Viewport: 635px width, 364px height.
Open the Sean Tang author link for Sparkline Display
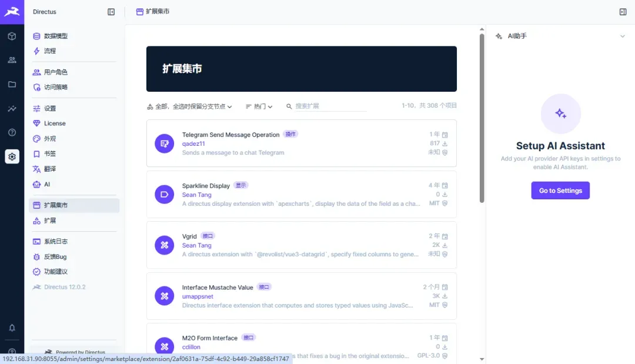[x=197, y=195]
